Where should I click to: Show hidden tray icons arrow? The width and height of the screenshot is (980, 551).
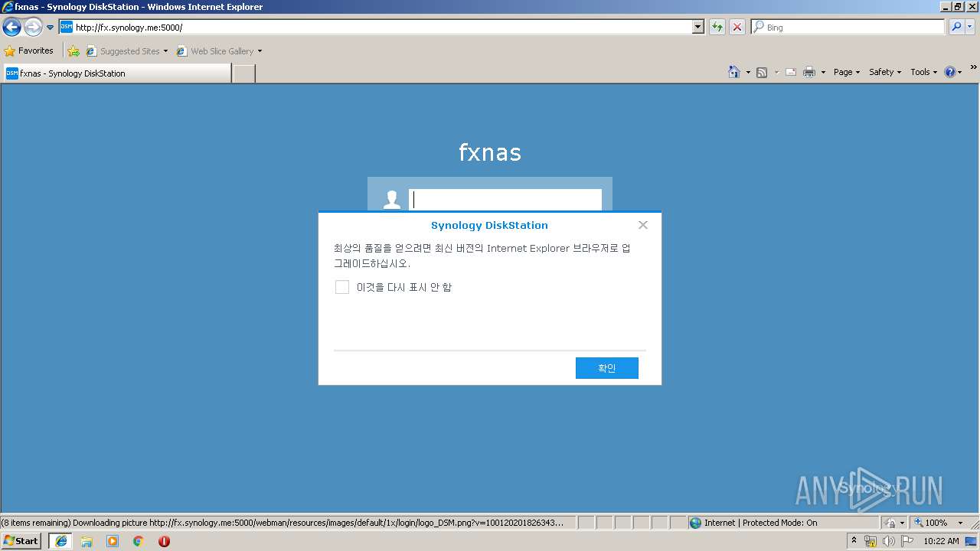pyautogui.click(x=854, y=540)
